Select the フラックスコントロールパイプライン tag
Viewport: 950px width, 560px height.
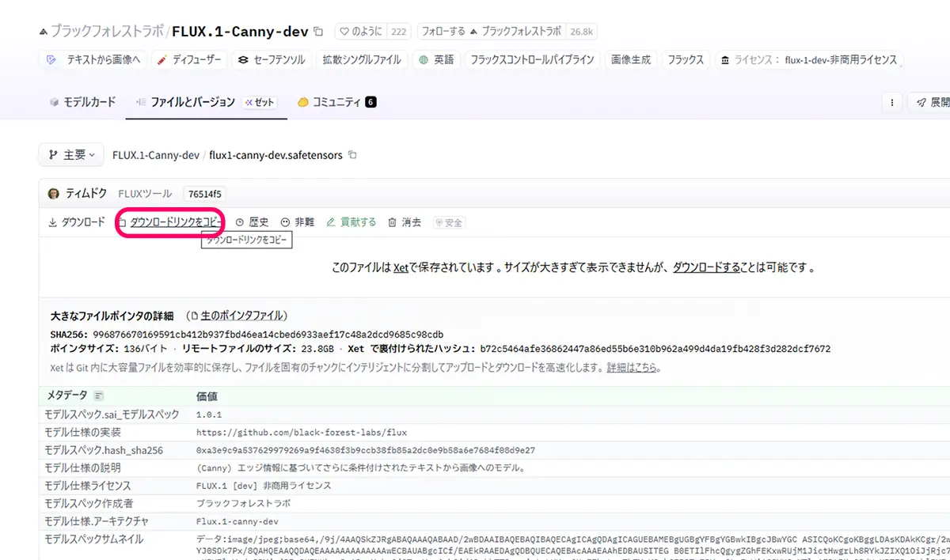(532, 59)
